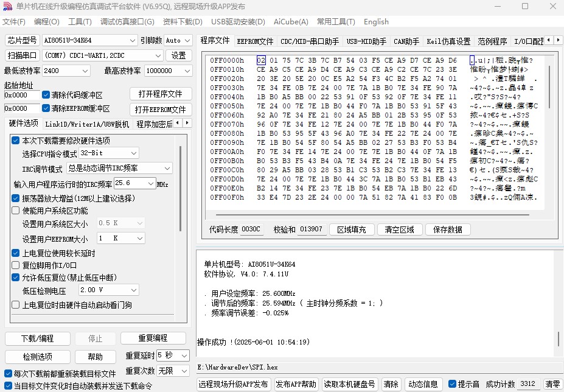This screenshot has width=564, height=392.
Task: Click the file path E:\HardwareDev\SPI.hex
Action: coord(237,367)
